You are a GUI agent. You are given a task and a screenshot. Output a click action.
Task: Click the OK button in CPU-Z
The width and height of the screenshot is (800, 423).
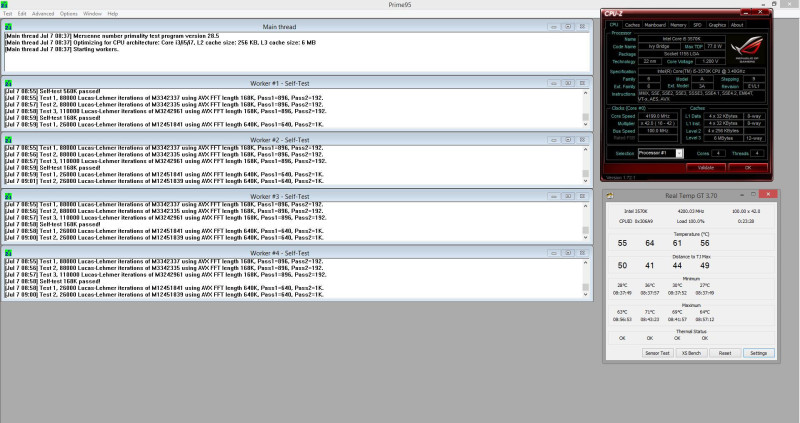747,167
